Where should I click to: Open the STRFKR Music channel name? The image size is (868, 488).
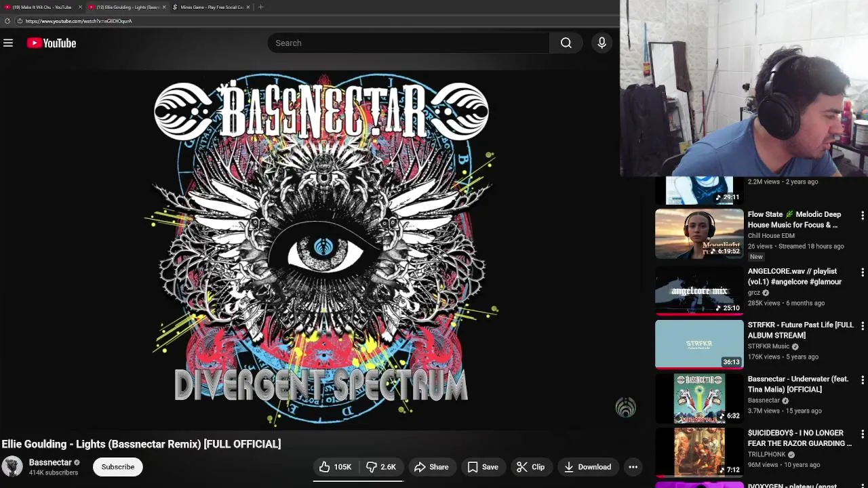pyautogui.click(x=768, y=346)
